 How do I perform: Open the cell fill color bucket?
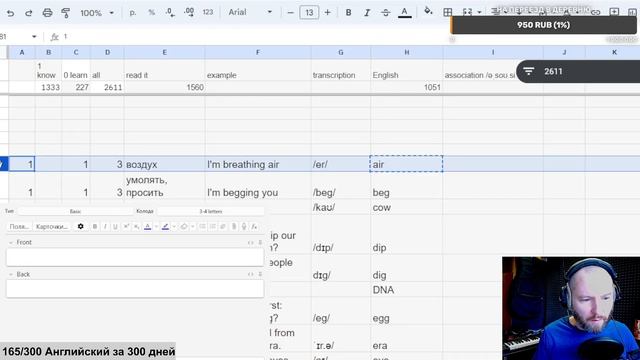pos(428,11)
